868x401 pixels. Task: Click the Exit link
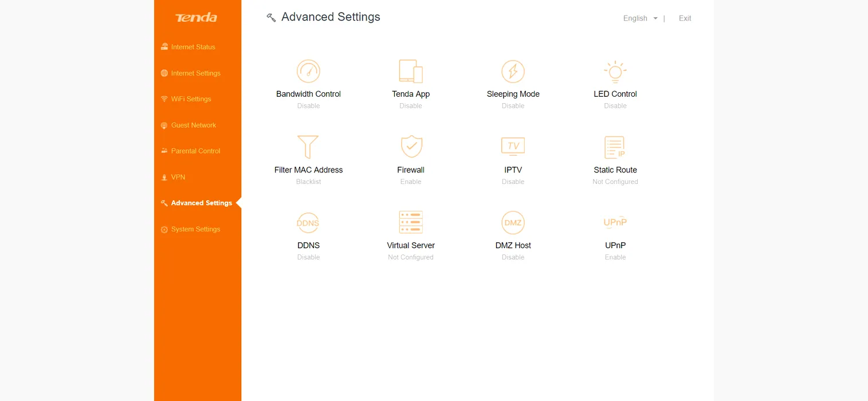pyautogui.click(x=685, y=18)
